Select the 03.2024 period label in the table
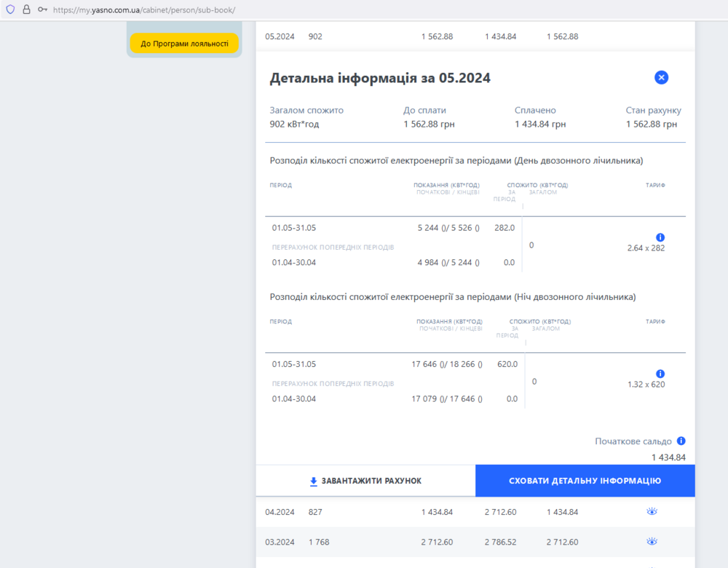The width and height of the screenshot is (728, 568). coord(280,542)
